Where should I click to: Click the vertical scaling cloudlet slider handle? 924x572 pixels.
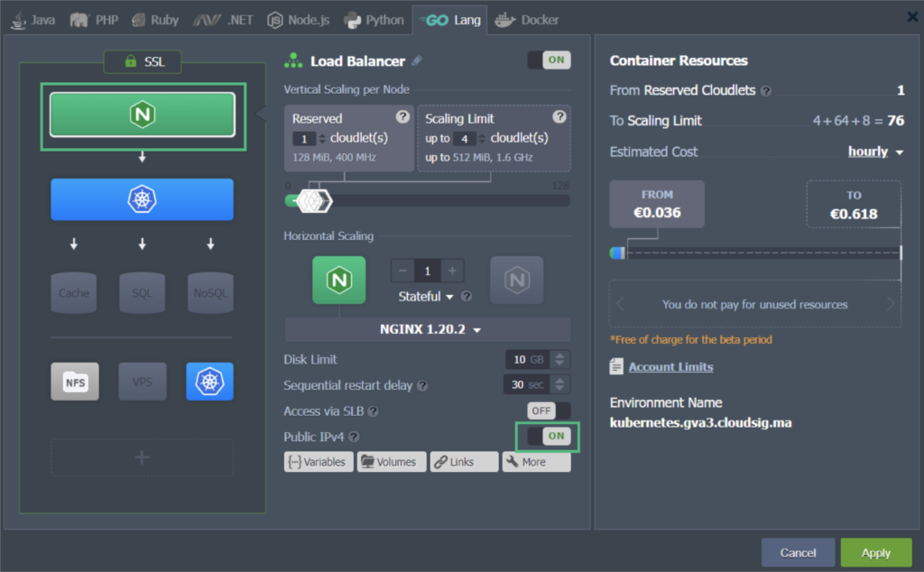[x=313, y=201]
